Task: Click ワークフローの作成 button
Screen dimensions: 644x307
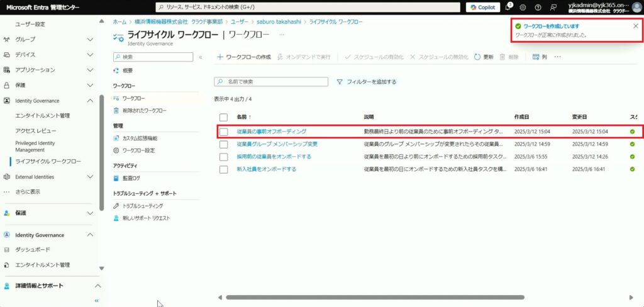Action: pos(243,57)
